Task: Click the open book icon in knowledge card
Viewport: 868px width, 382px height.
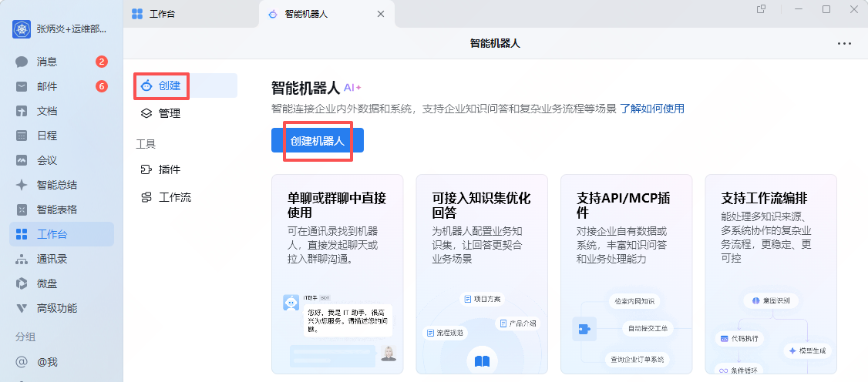Action: coord(482,361)
